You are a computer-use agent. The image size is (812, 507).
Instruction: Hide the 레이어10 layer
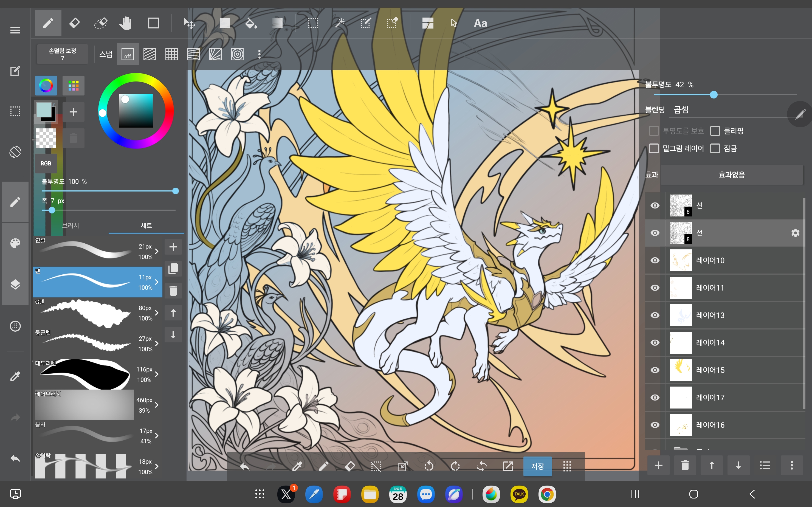655,260
